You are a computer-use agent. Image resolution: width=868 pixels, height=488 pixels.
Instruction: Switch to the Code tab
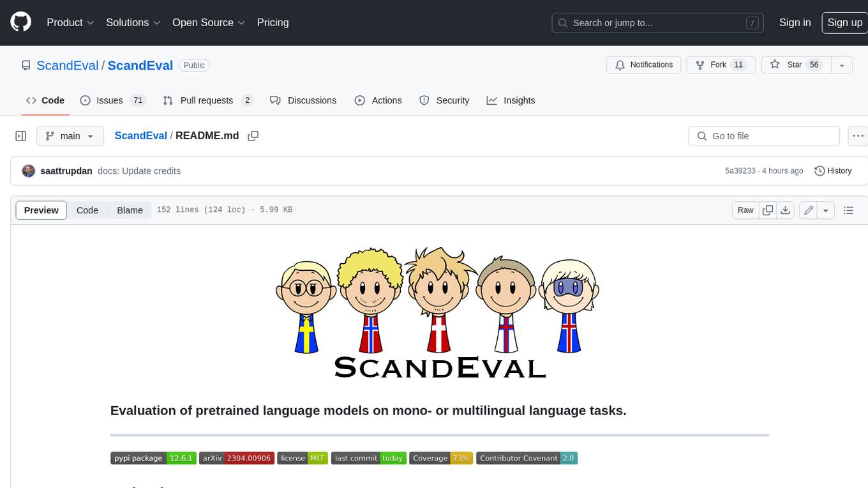45,100
